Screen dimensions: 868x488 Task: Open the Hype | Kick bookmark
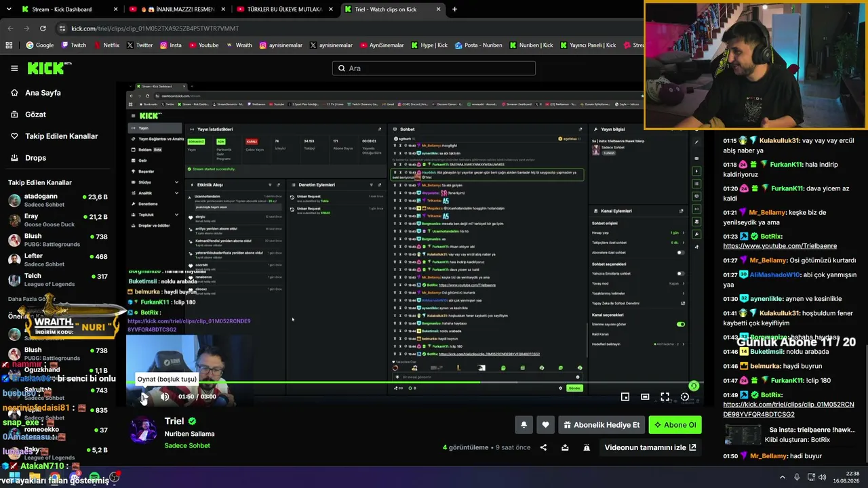click(429, 45)
